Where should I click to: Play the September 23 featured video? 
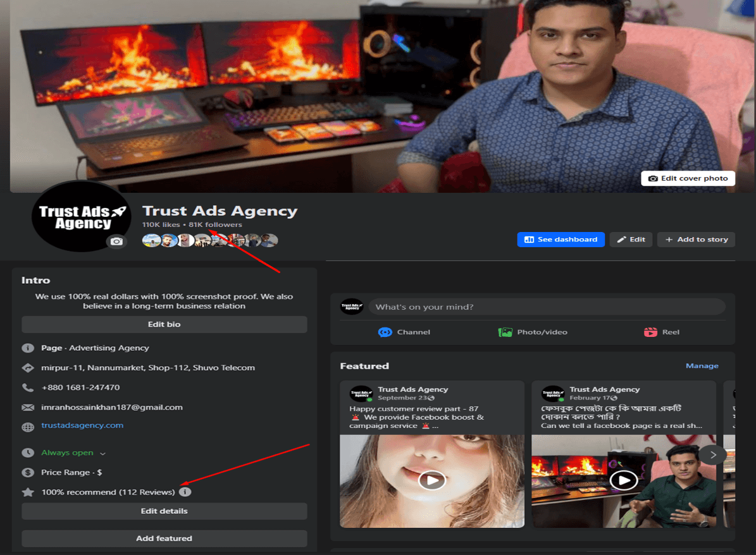(x=432, y=480)
